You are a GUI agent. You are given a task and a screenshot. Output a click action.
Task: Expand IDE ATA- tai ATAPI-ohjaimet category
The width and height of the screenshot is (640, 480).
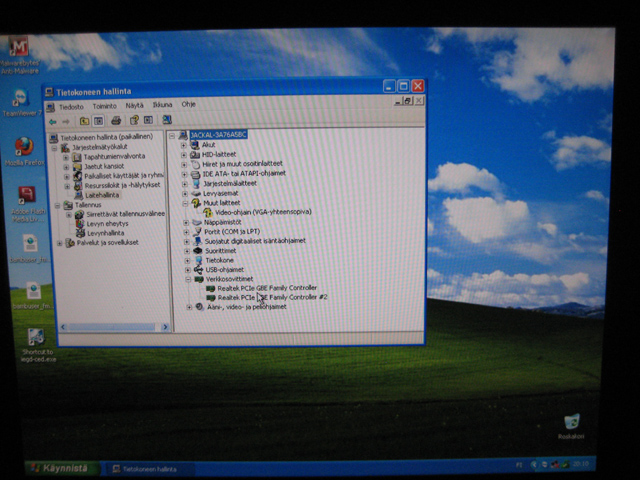tap(184, 174)
